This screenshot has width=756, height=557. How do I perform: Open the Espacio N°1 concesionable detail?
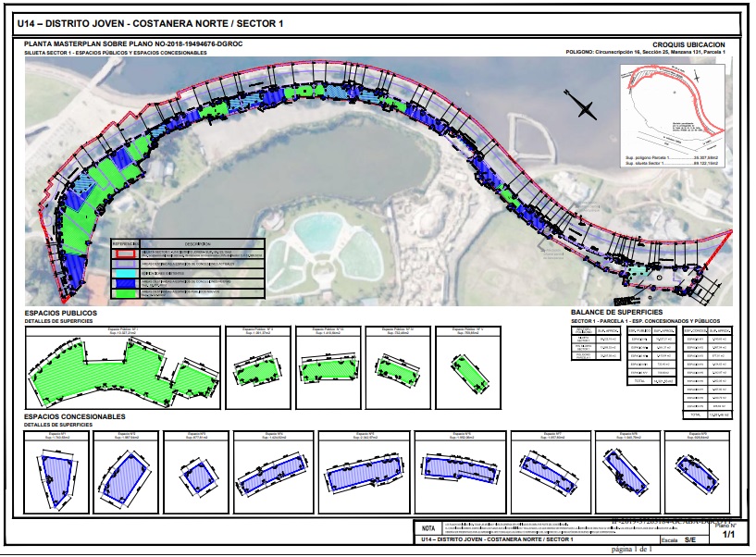(x=56, y=472)
